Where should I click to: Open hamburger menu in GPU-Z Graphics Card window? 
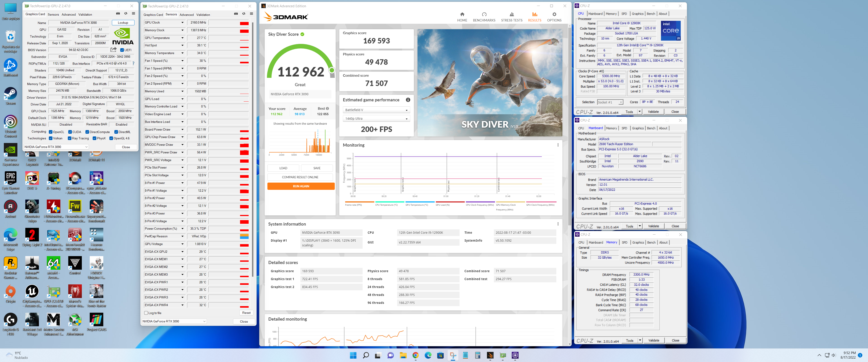coord(133,14)
